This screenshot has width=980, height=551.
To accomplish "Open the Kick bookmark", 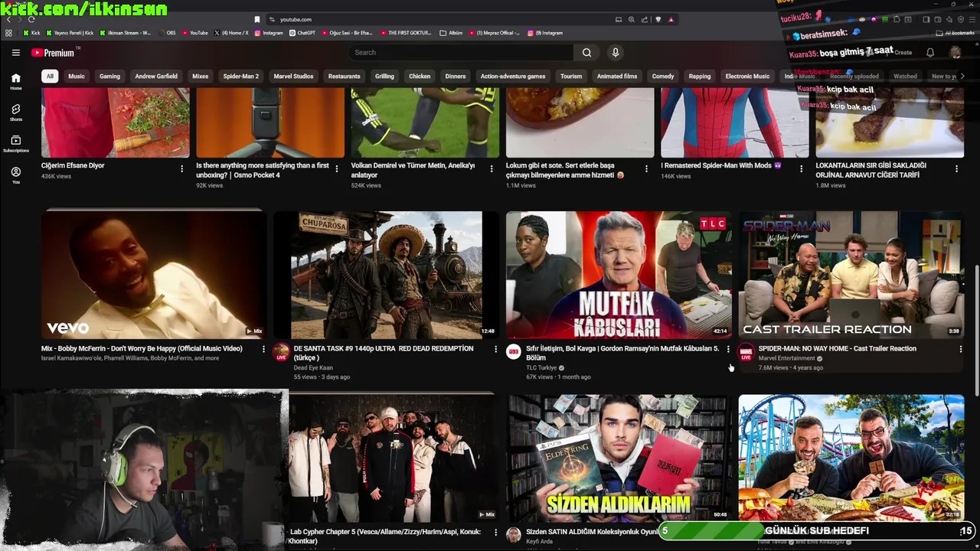I will point(32,33).
